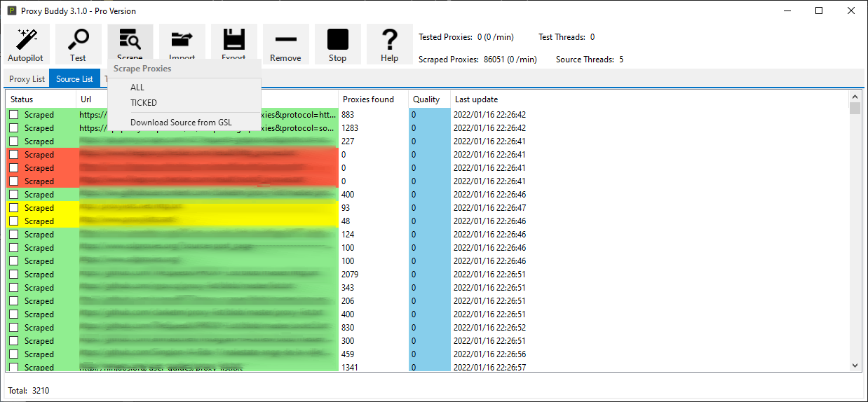
Task: Click the Autopilot magic wand icon
Action: pyautogui.click(x=27, y=39)
